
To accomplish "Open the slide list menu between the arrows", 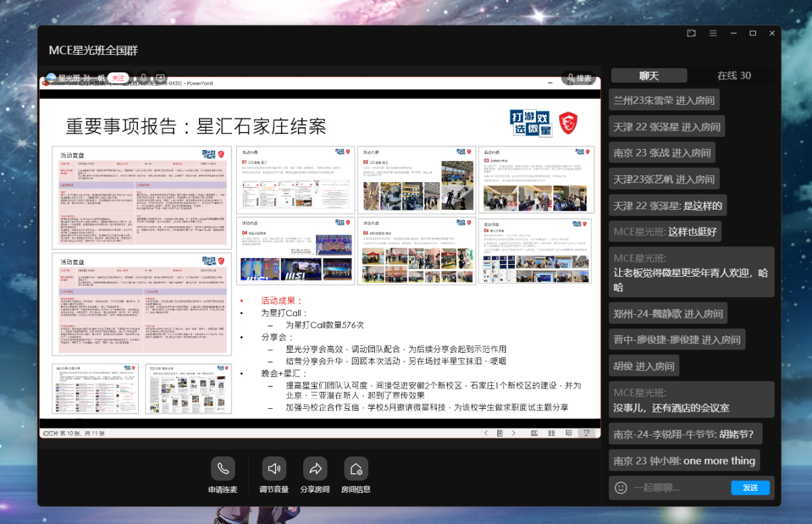I will point(499,433).
